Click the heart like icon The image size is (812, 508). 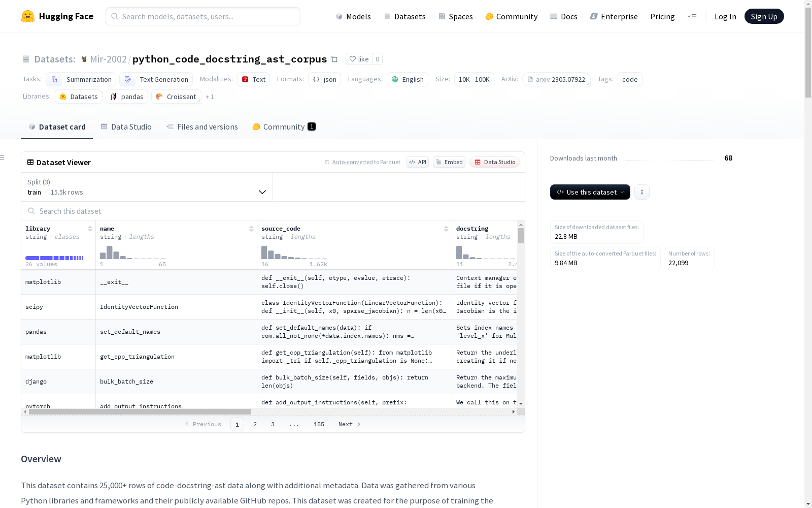point(353,59)
